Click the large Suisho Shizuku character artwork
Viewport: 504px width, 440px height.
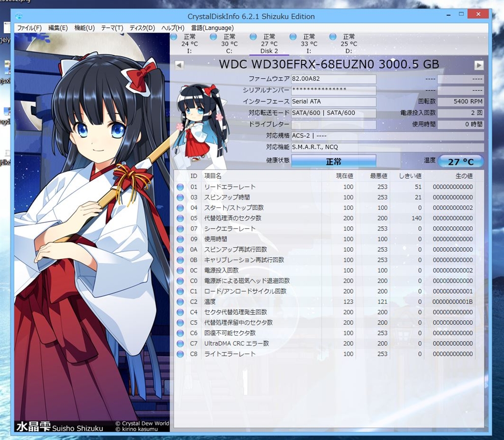coord(92,233)
